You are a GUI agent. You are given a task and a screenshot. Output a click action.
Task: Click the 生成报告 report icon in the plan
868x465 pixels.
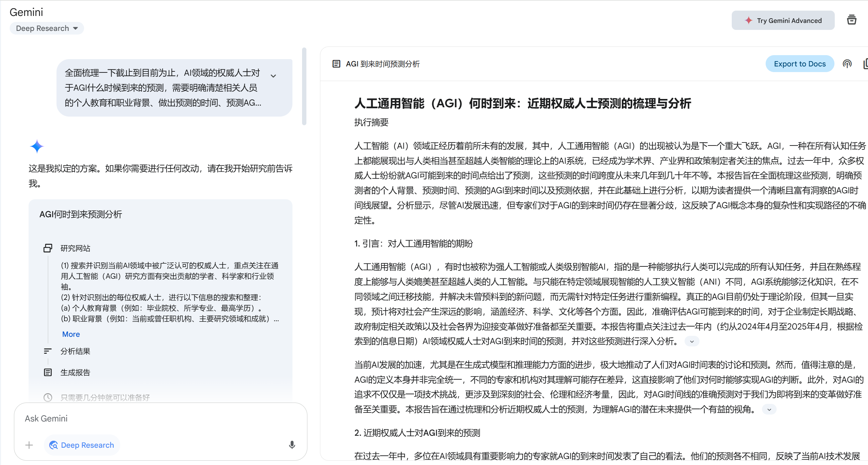coord(48,372)
